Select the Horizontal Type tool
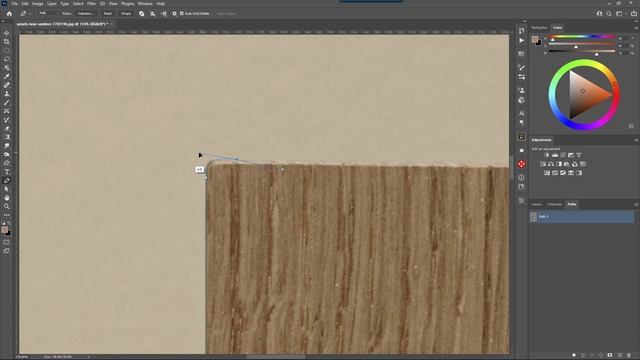The width and height of the screenshot is (640, 360). pyautogui.click(x=7, y=172)
